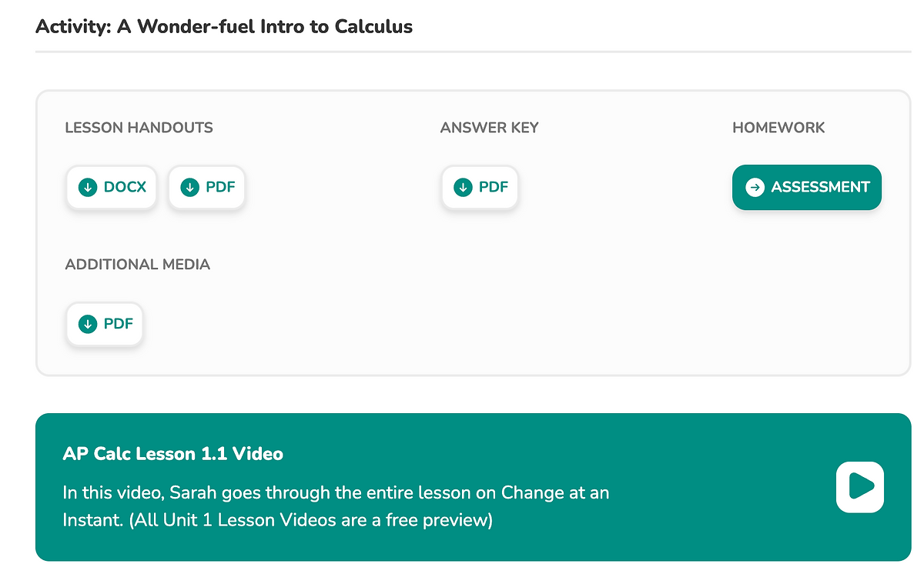Click the video description about Change at an Instant
Image resolution: width=924 pixels, height=584 pixels.
tap(336, 492)
